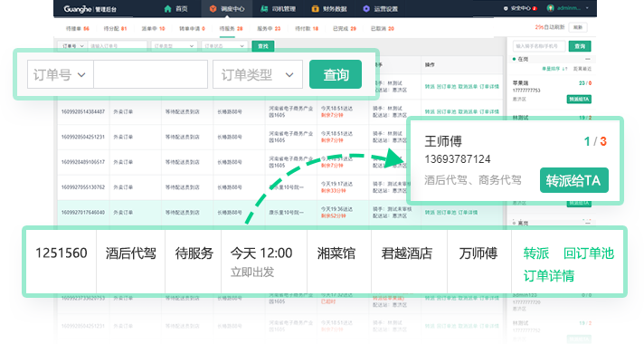Sort riders by 距离最近
The height and width of the screenshot is (344, 644).
pyautogui.click(x=582, y=69)
